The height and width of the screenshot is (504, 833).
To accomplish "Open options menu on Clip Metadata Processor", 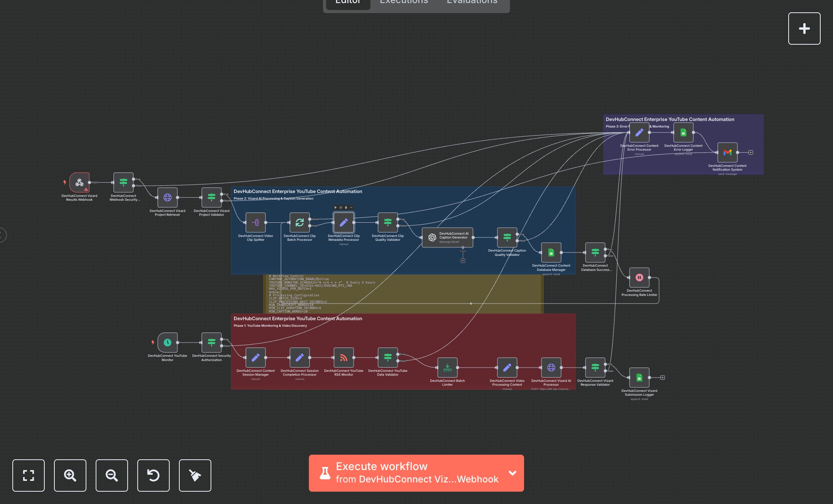I will (x=351, y=207).
